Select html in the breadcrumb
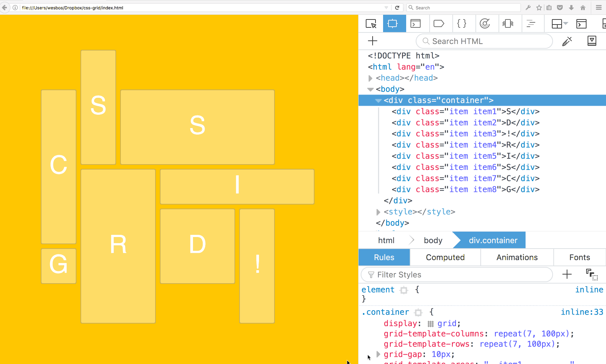The height and width of the screenshot is (364, 606). [x=386, y=240]
